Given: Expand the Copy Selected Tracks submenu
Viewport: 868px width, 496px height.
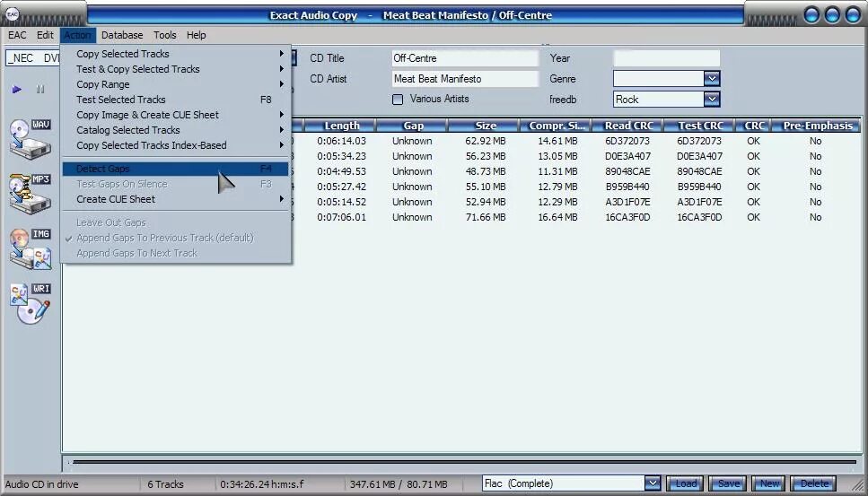Looking at the screenshot, I should click(177, 54).
